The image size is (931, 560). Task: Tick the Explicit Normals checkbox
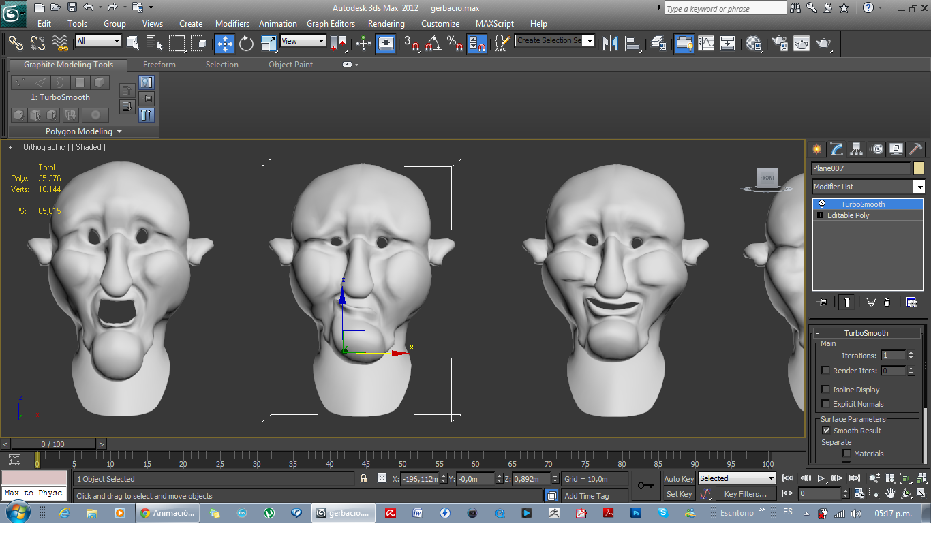(826, 404)
